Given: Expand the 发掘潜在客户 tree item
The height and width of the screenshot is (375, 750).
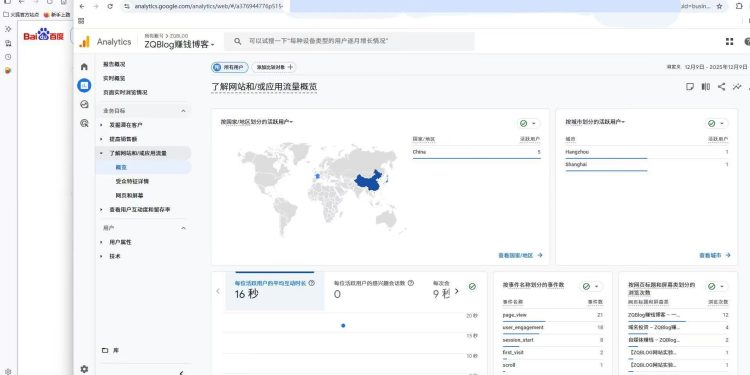Looking at the screenshot, I should 101,125.
